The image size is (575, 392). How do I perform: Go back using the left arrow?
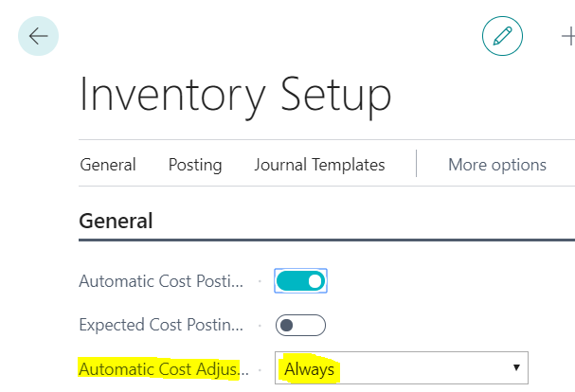(x=38, y=36)
